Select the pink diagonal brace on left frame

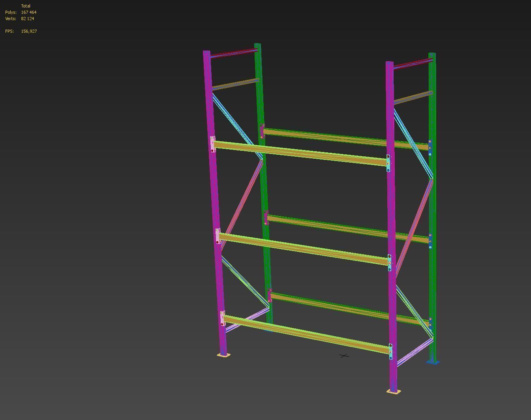pos(242,204)
